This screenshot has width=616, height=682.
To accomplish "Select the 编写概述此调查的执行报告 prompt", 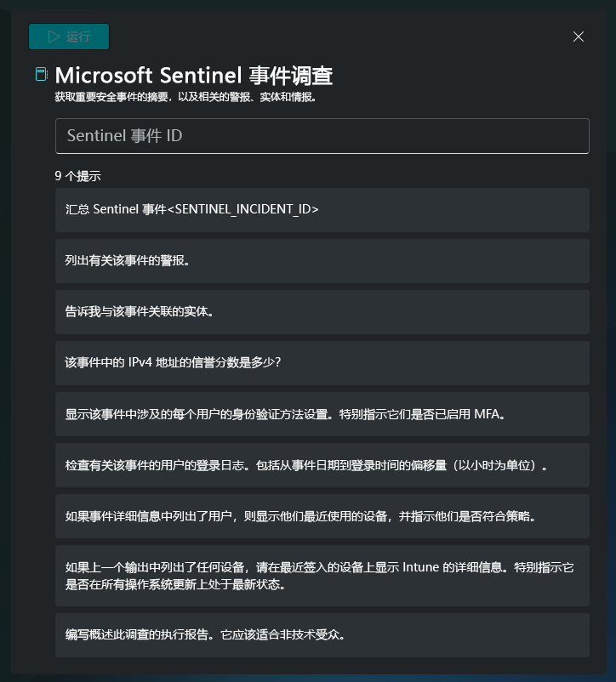I will (322, 635).
